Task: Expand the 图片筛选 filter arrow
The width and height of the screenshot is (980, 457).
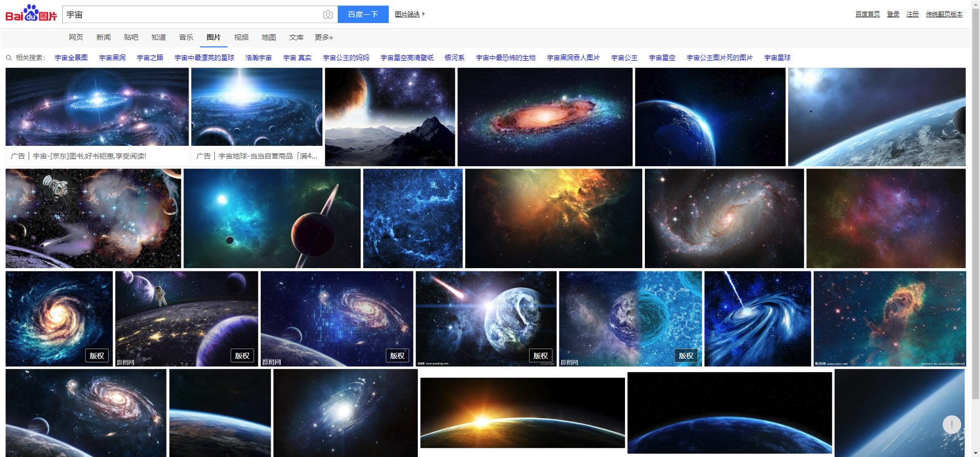Action: coord(423,14)
